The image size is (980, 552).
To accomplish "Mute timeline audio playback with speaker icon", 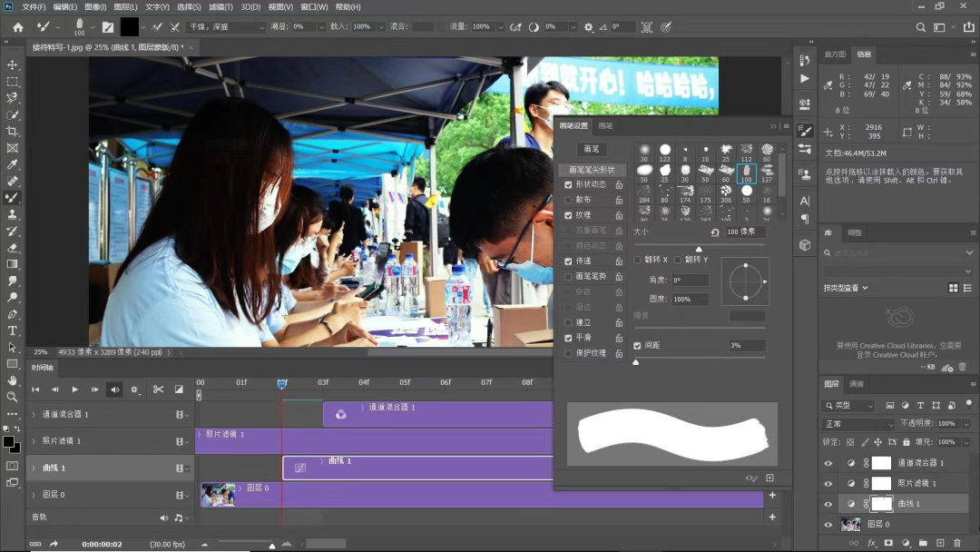I will (x=115, y=389).
